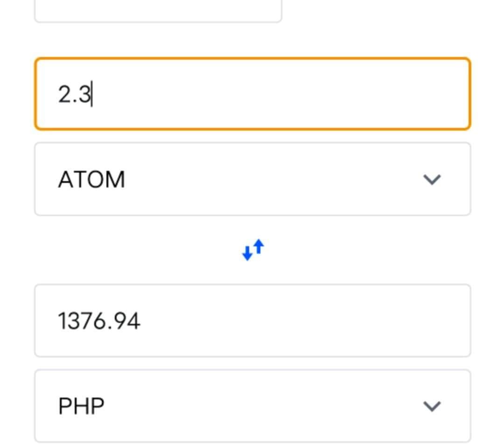Image resolution: width=504 pixels, height=447 pixels.
Task: Click the empty area of the 2.3 amount box
Action: (x=280, y=94)
